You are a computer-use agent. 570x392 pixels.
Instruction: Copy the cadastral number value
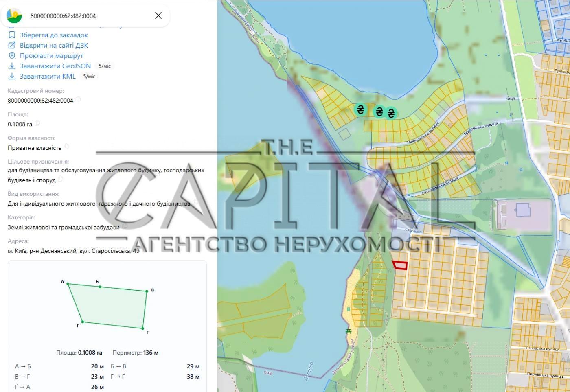(78, 100)
